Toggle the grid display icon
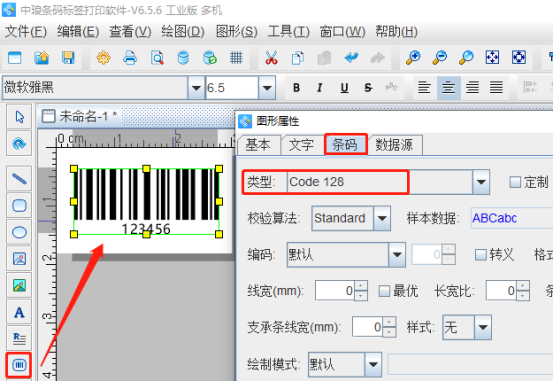Screen dimensions: 554x381 [x=236, y=58]
